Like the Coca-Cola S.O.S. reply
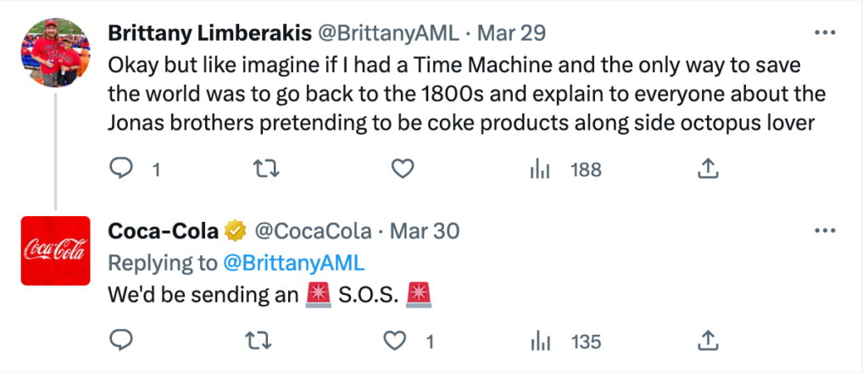868x373 pixels. pos(396,342)
